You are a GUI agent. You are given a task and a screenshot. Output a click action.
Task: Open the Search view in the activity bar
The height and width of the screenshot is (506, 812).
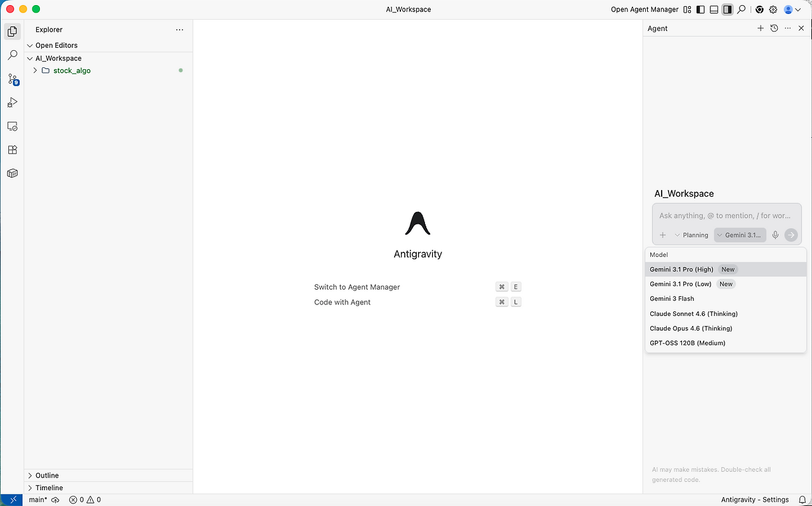coord(12,55)
